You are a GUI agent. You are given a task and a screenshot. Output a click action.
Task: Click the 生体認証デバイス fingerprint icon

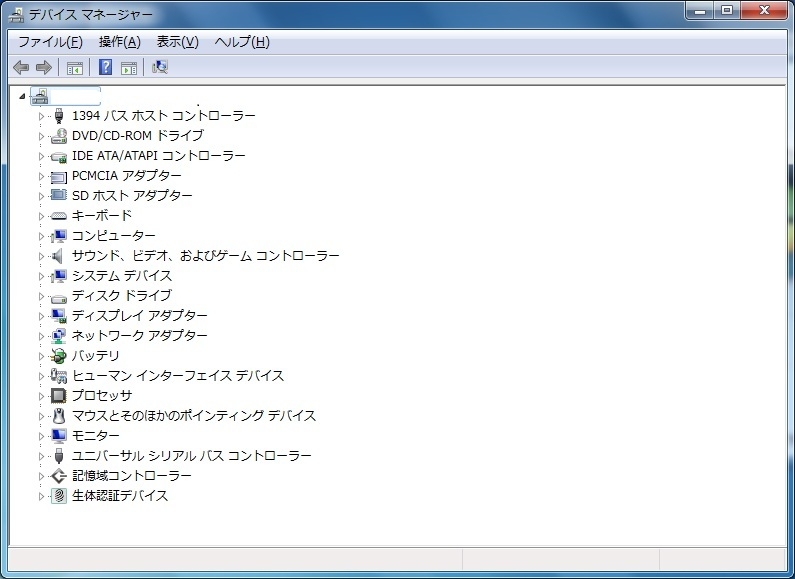(x=59, y=495)
